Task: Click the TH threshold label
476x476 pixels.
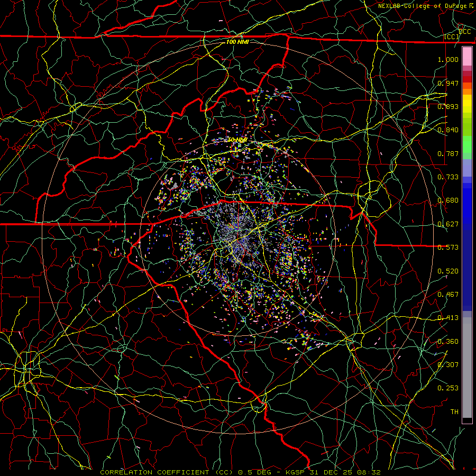Action: coord(454,411)
